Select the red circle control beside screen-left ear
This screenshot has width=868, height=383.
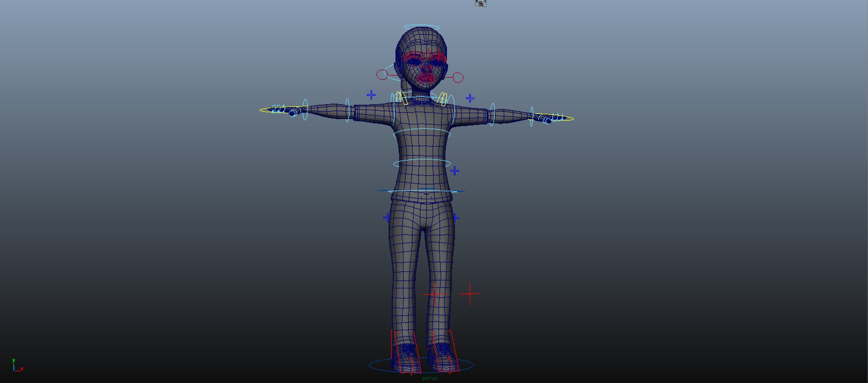click(382, 75)
